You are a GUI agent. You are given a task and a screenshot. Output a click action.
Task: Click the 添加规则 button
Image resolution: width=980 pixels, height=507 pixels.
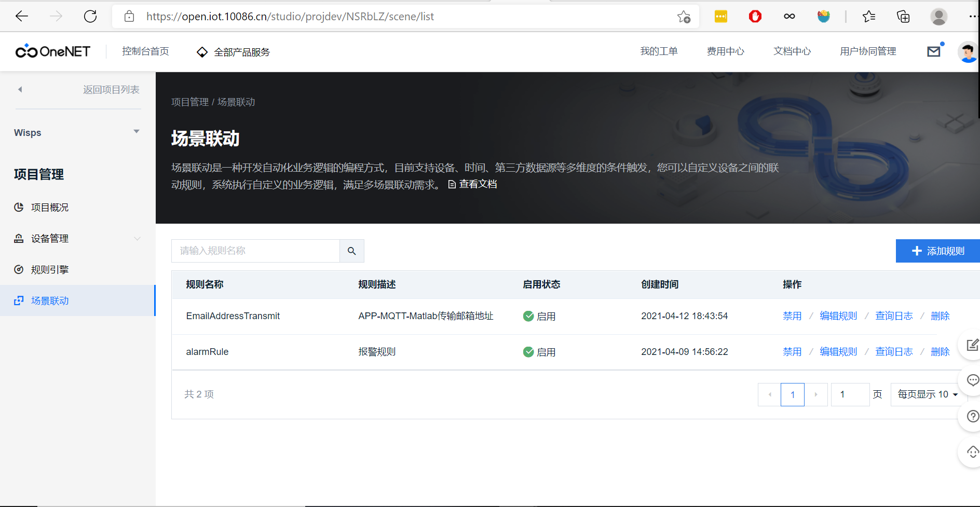tap(937, 251)
